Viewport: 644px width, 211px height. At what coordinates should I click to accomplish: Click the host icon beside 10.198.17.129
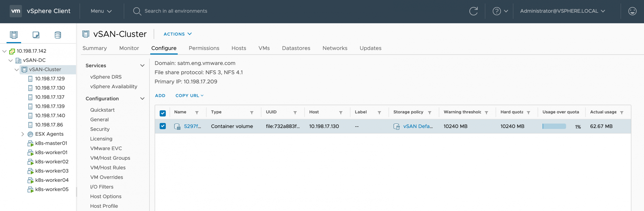pyautogui.click(x=30, y=79)
